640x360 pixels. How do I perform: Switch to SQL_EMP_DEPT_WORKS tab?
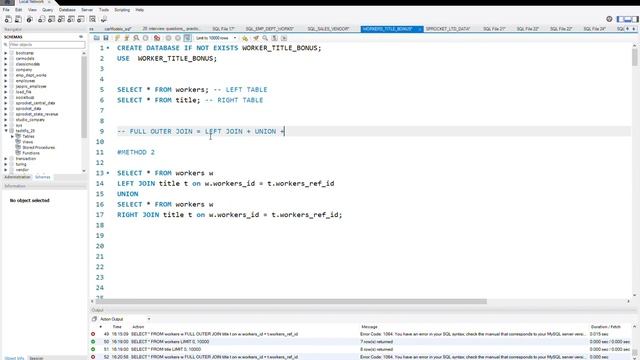[269, 29]
